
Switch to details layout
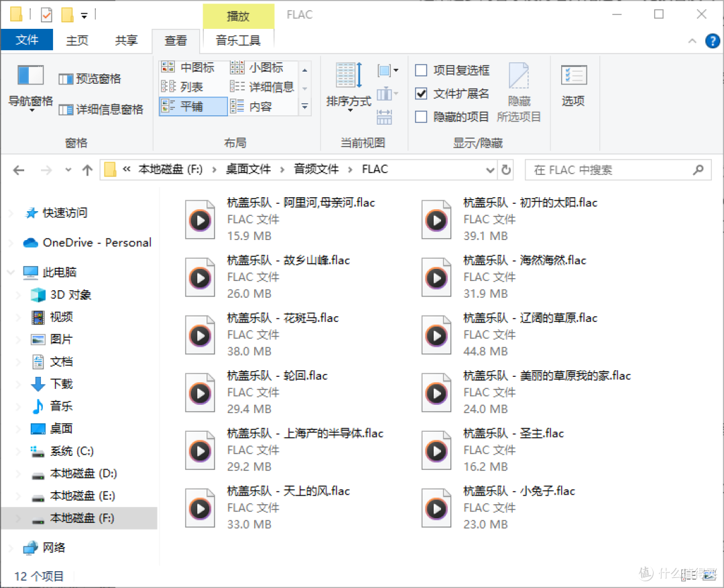262,87
